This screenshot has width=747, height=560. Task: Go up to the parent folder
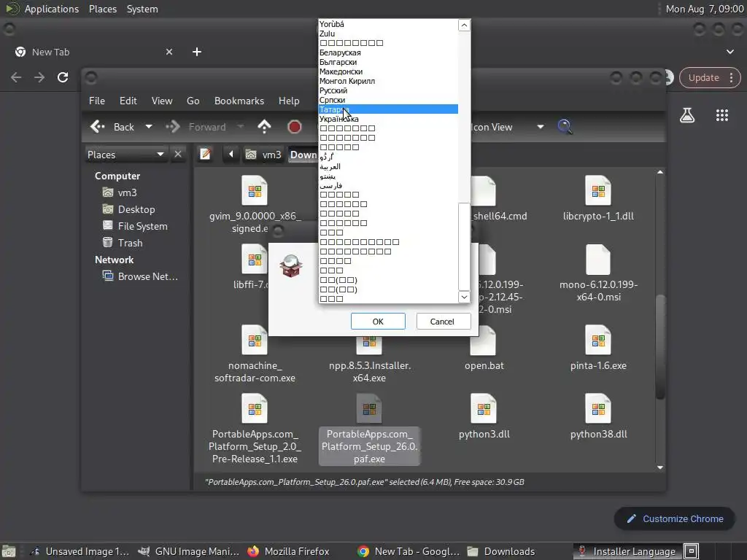tap(264, 127)
